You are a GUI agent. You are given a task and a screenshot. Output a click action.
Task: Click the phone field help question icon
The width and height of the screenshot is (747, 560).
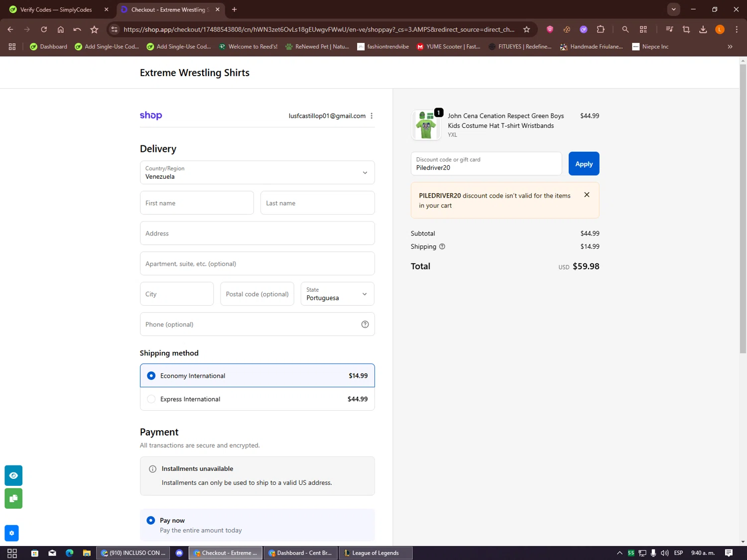[x=365, y=325]
